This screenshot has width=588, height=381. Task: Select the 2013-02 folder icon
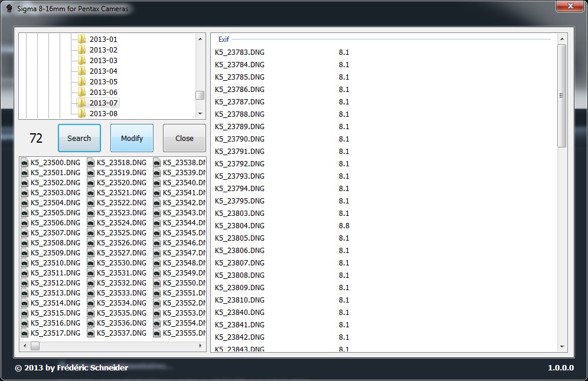point(81,50)
